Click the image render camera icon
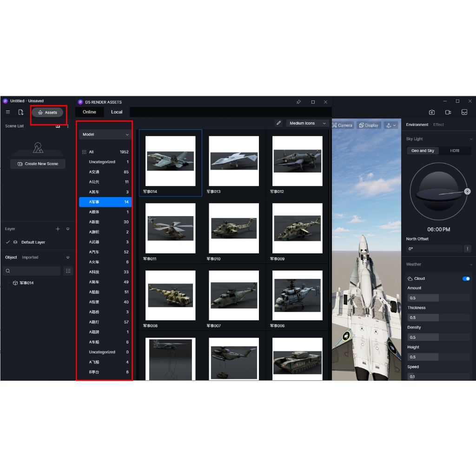 coord(432,112)
